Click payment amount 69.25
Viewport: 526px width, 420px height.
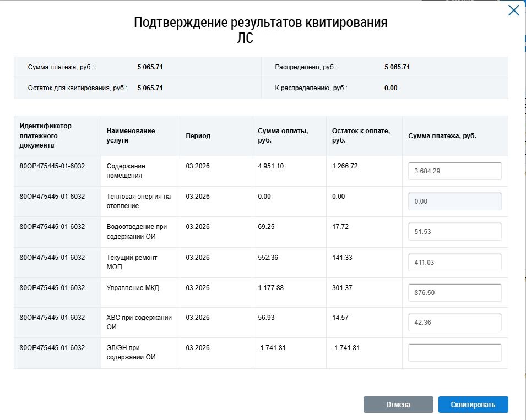(266, 227)
